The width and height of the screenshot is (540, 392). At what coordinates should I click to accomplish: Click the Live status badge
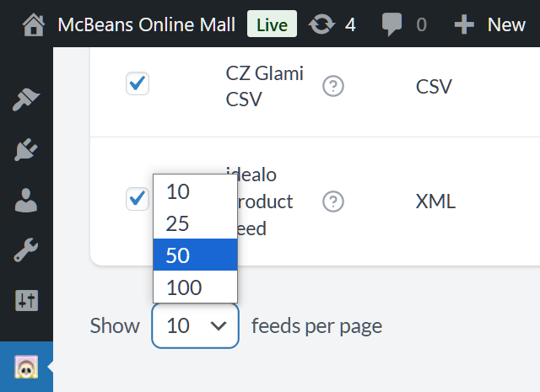pos(272,24)
